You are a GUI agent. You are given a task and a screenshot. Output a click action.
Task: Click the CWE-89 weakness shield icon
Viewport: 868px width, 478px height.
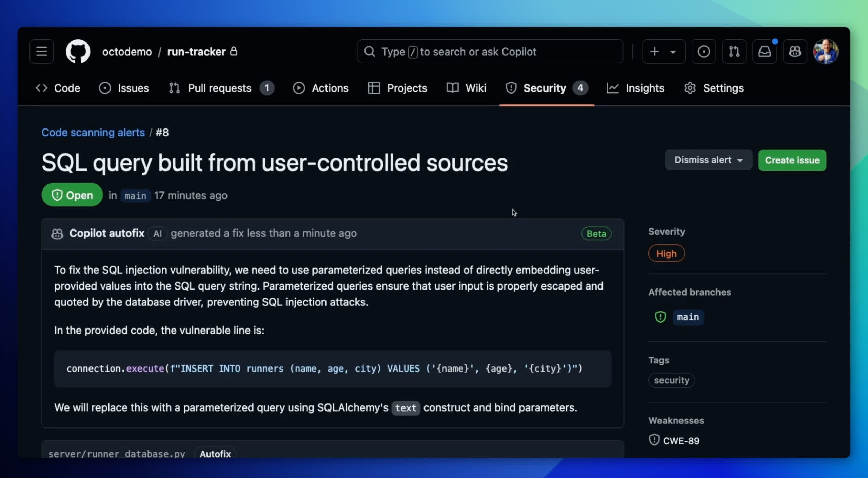pos(654,440)
